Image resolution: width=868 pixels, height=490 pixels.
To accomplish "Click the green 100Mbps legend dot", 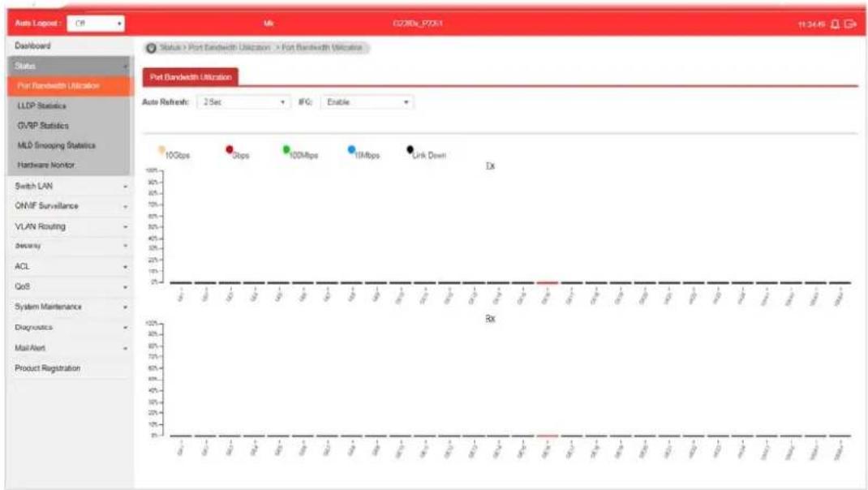I will coord(286,149).
